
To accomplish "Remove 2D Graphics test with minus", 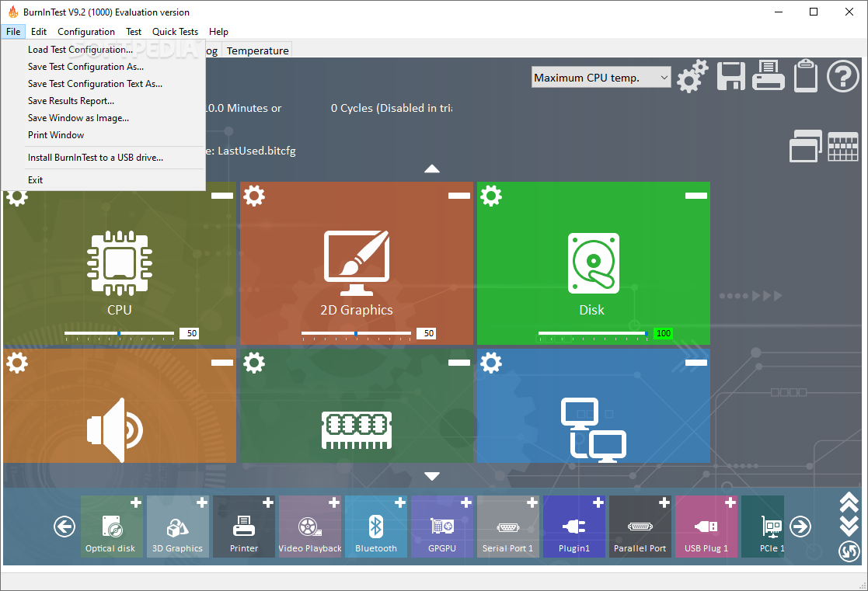I will 459,196.
